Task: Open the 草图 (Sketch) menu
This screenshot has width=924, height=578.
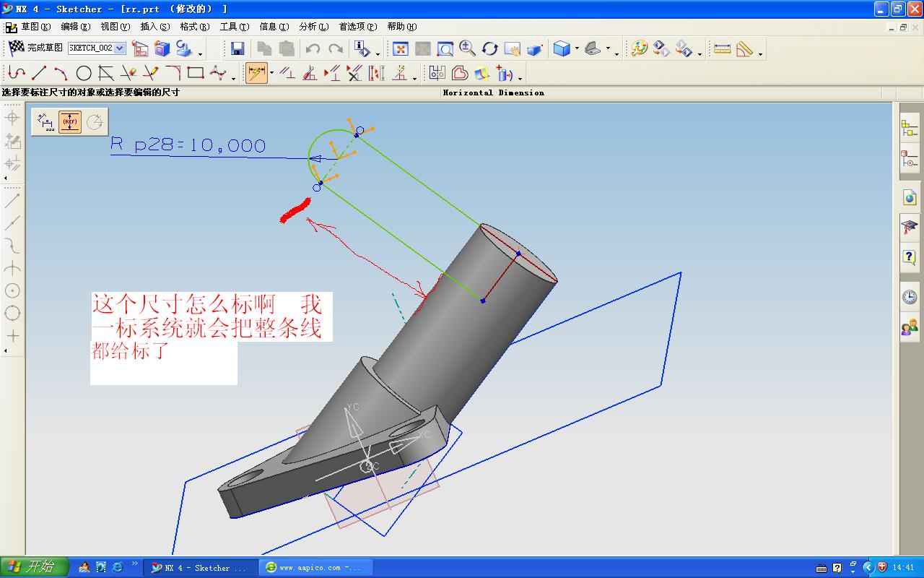Action: [35, 27]
